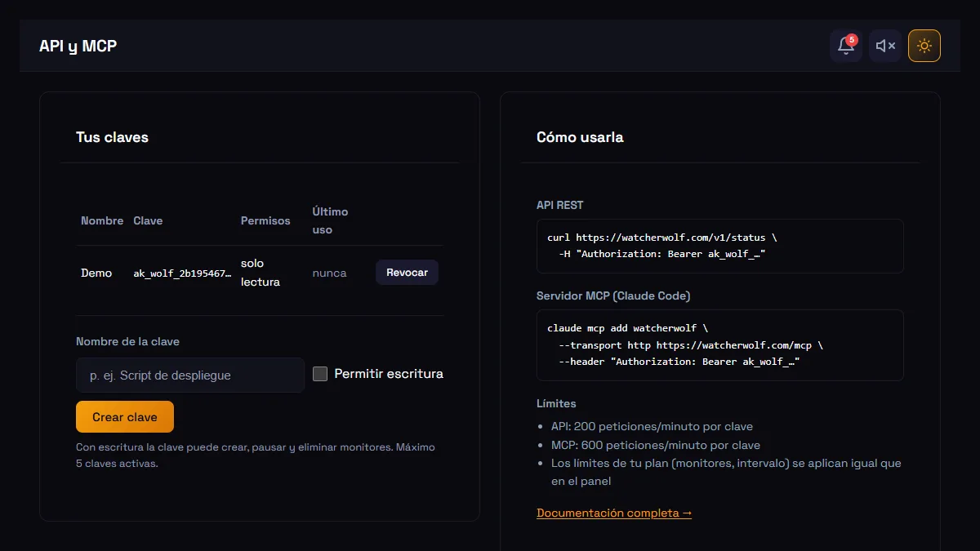Click the Con escritura la clave helper text

click(x=256, y=455)
